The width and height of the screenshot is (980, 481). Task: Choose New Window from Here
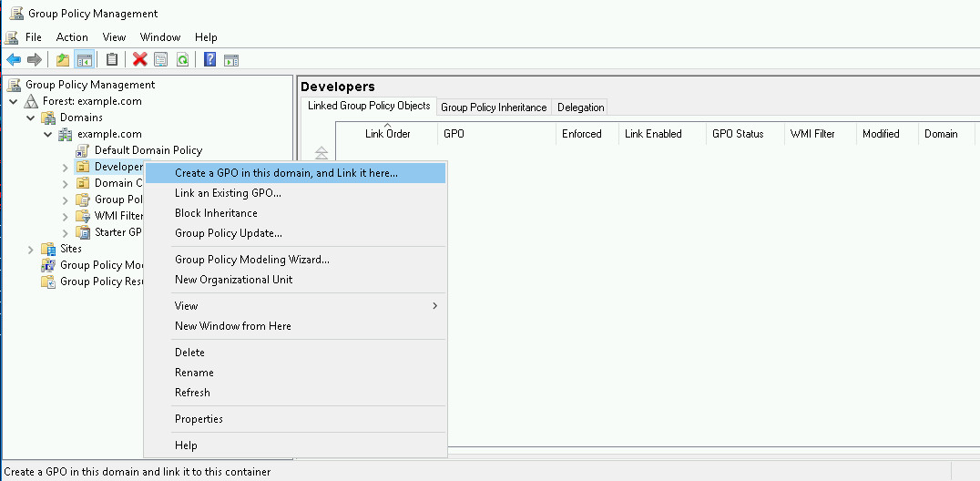(295, 326)
